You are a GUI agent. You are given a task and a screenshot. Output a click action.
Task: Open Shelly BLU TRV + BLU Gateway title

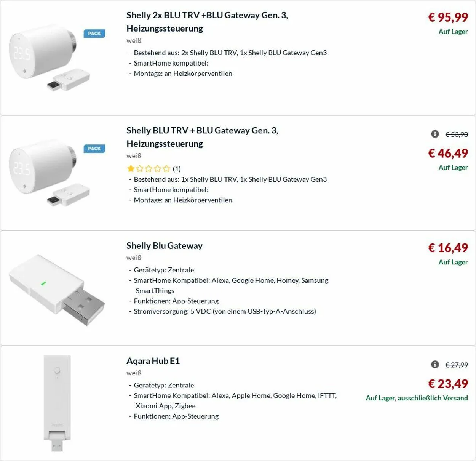point(202,137)
